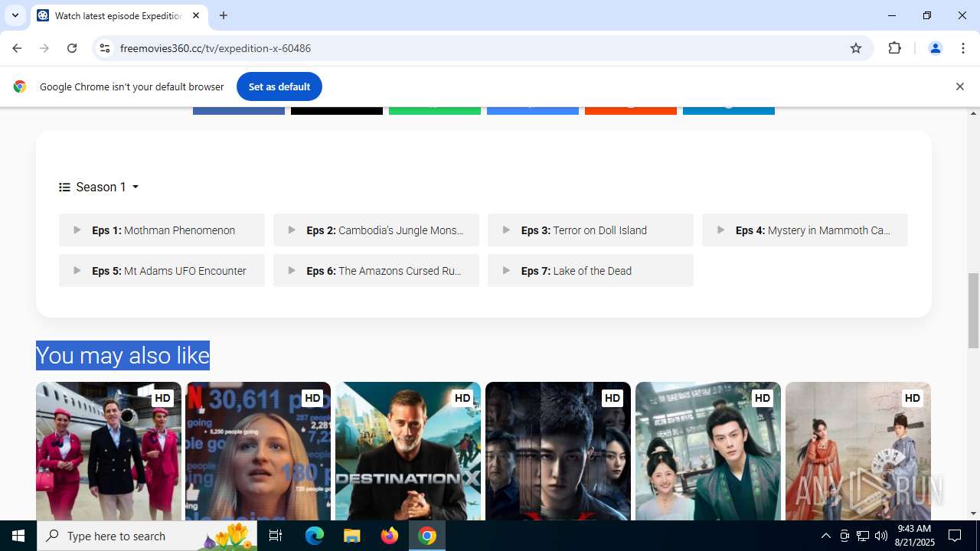This screenshot has height=551, width=980.
Task: Open the red-dress costume drama poster
Action: click(858, 452)
